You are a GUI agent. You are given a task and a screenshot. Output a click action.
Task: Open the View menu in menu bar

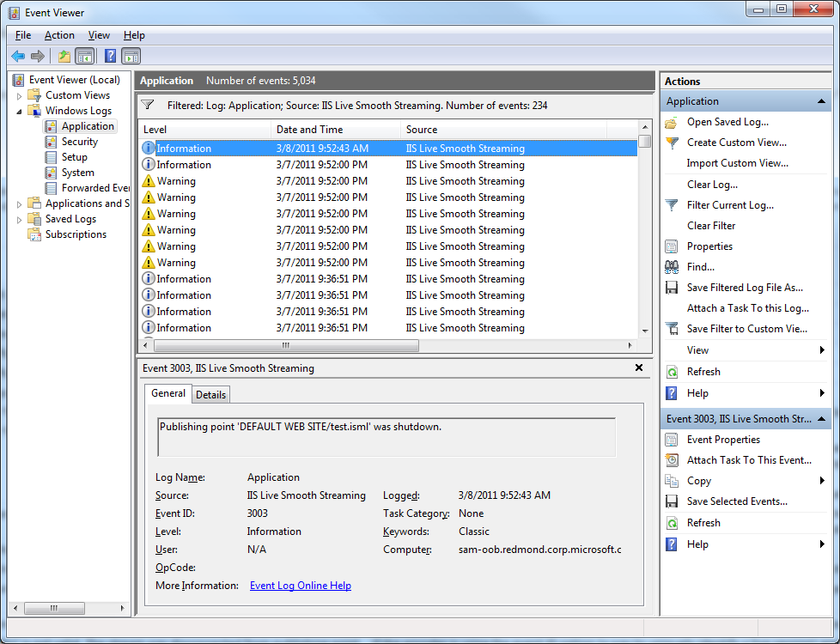coord(99,35)
